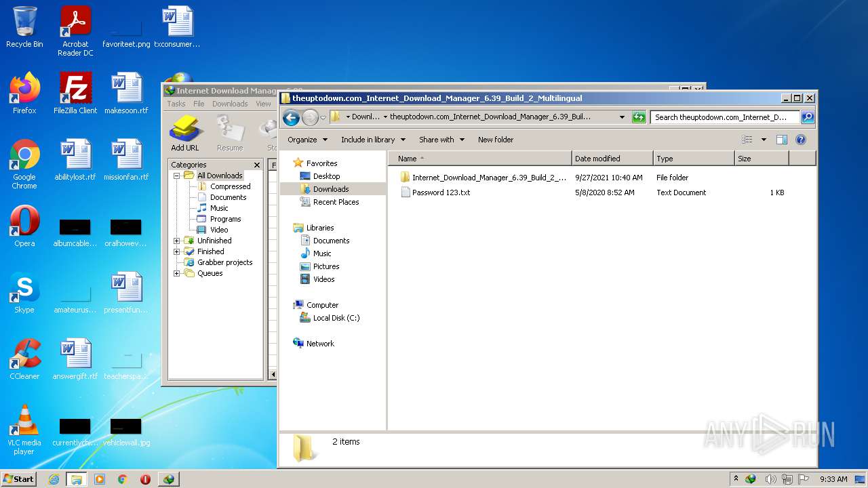Expand Unfinished category in IDM
This screenshot has height=488, width=868.
point(177,241)
